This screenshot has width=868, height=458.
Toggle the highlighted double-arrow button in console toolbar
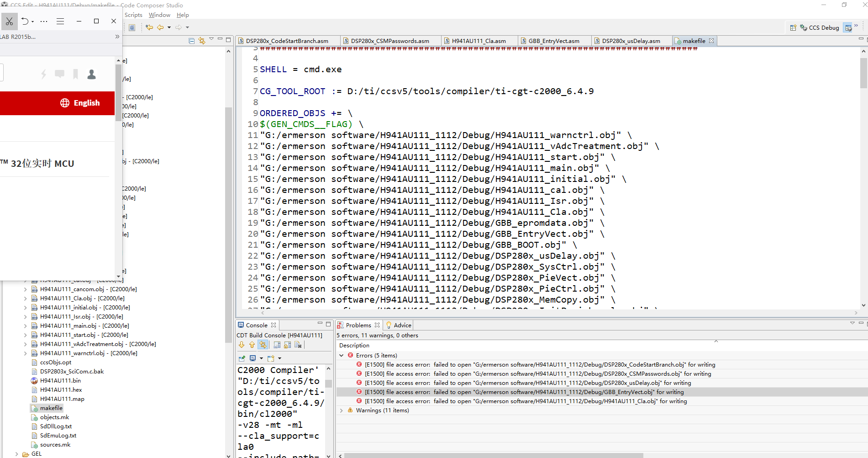[x=263, y=345]
